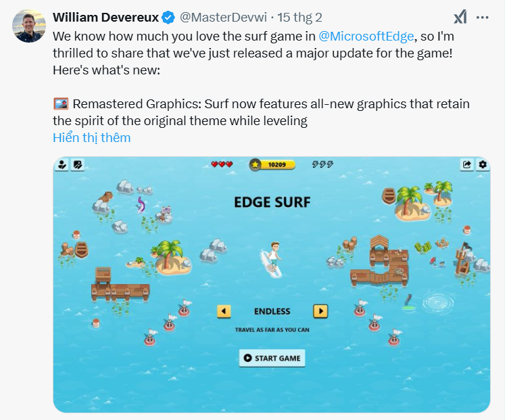The height and width of the screenshot is (420, 507).
Task: Click the Grok icon on the tweet
Action: point(460,17)
